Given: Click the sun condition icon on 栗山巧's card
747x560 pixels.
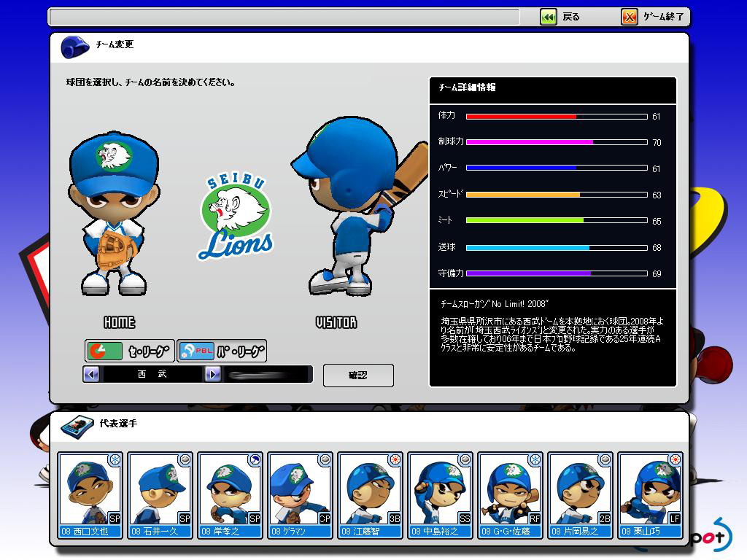Looking at the screenshot, I should point(675,460).
